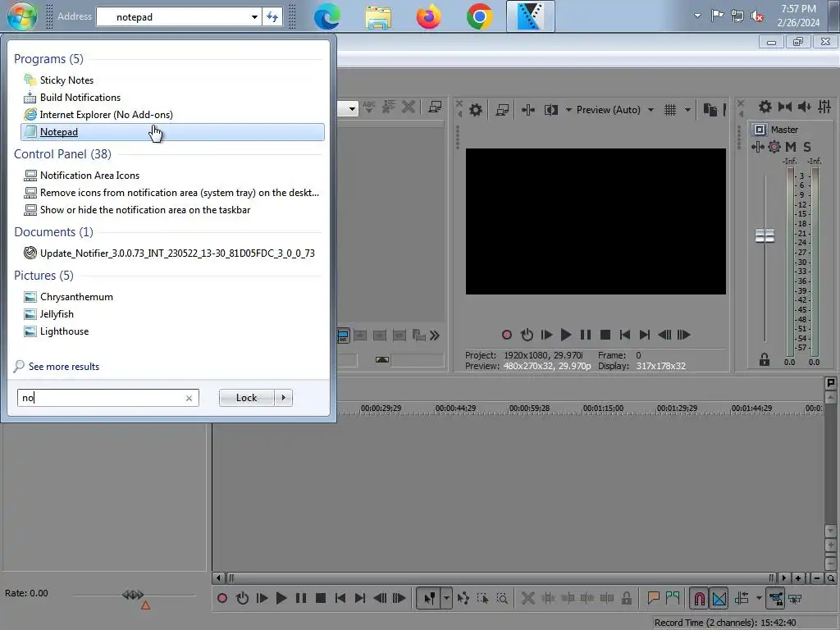Copy snapshot to clipboard in preview
This screenshot has width=840, height=630.
[x=710, y=110]
